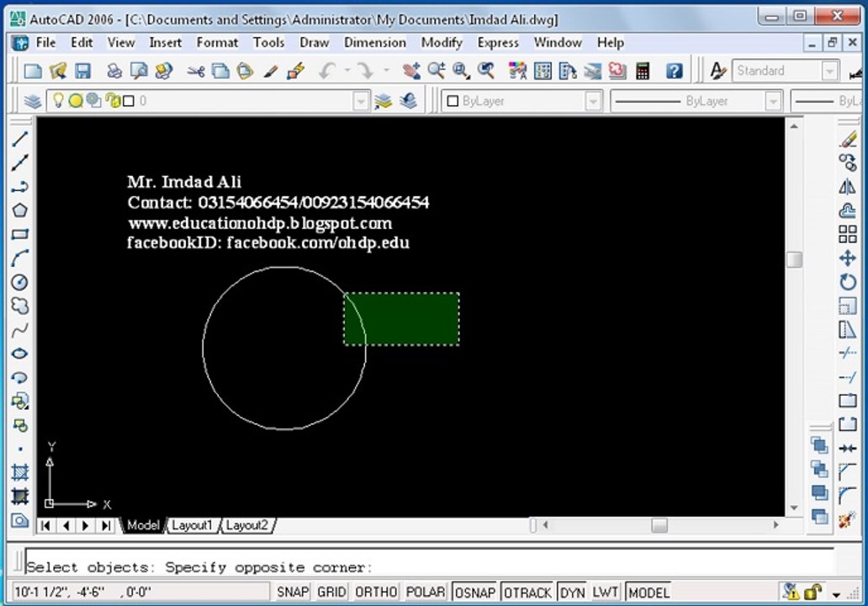Image resolution: width=868 pixels, height=606 pixels.
Task: Click the horizontal scrollbar thumb
Action: [x=659, y=524]
